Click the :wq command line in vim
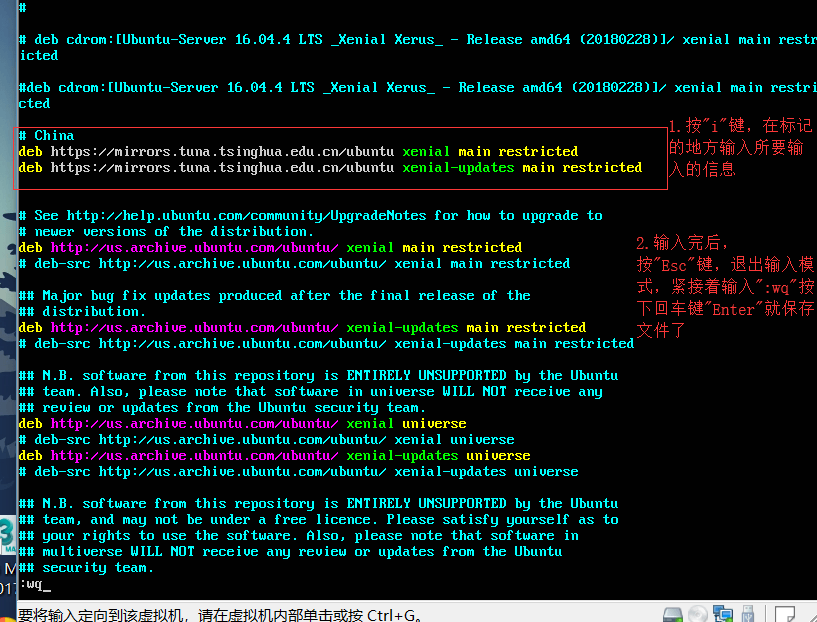Image resolution: width=817 pixels, height=622 pixels. (34, 584)
